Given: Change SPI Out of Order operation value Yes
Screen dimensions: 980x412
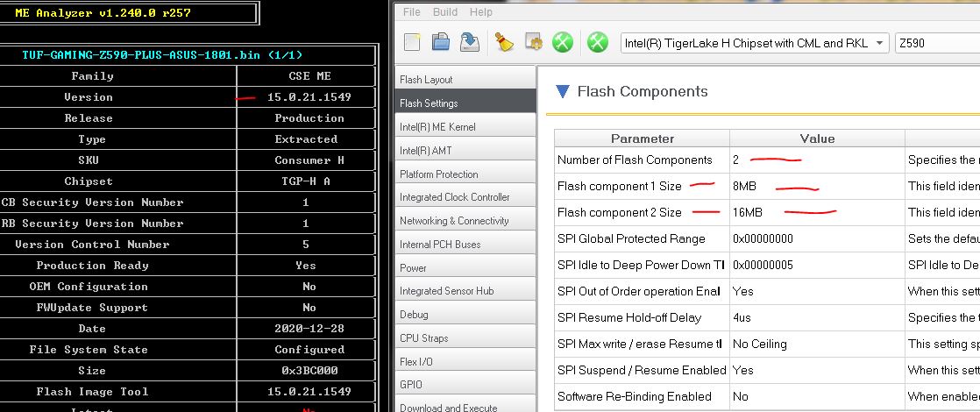Looking at the screenshot, I should tap(817, 291).
